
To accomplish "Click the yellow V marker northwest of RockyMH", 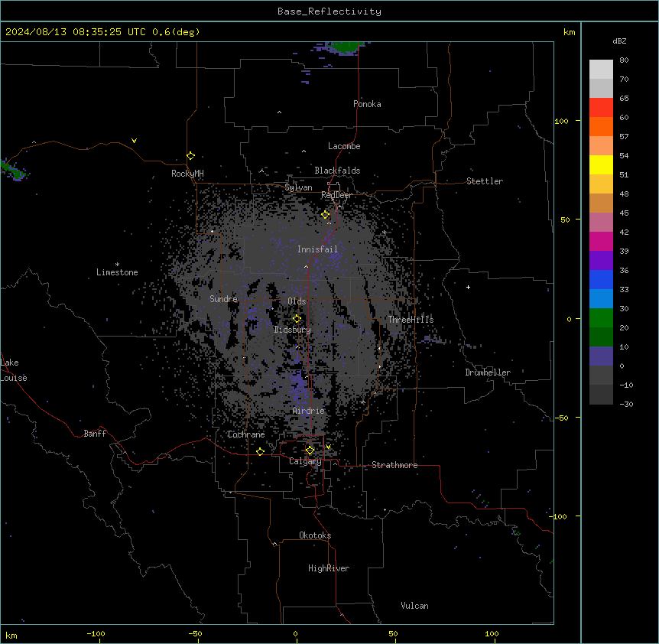I will pyautogui.click(x=134, y=141).
